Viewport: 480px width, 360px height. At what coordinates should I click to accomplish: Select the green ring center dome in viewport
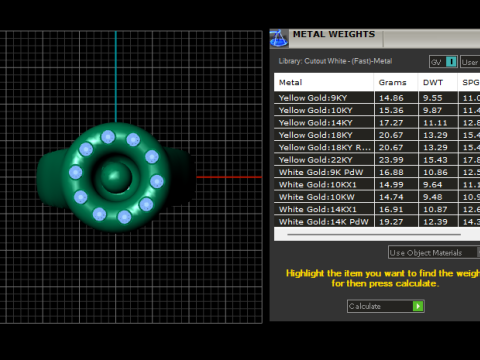[115, 177]
